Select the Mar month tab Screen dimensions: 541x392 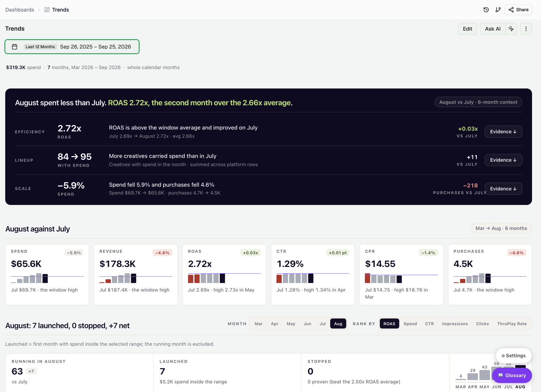(x=259, y=324)
